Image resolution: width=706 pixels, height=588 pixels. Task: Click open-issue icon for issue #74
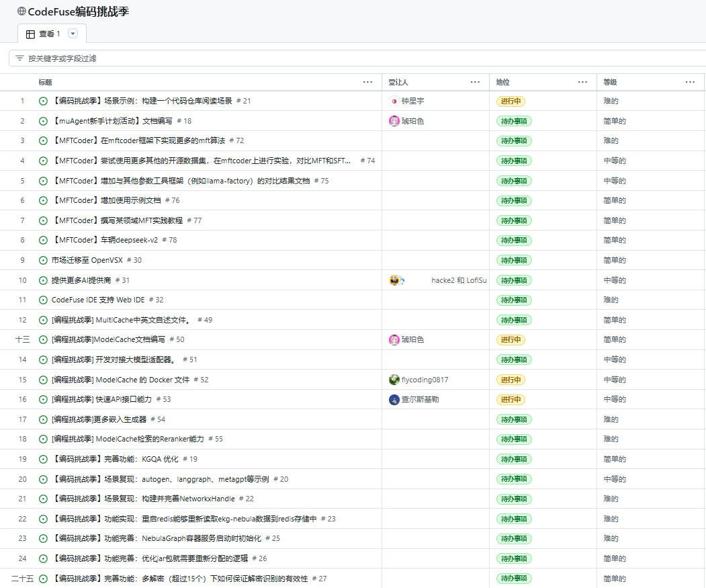coord(43,161)
